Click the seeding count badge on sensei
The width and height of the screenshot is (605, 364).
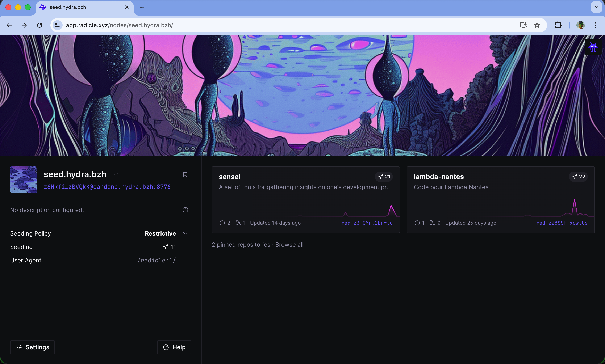[384, 177]
